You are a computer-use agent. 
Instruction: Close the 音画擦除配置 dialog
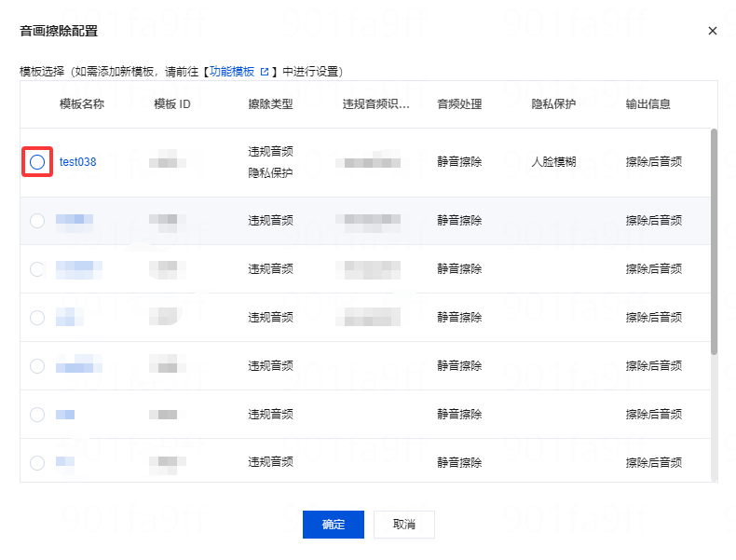tap(713, 31)
